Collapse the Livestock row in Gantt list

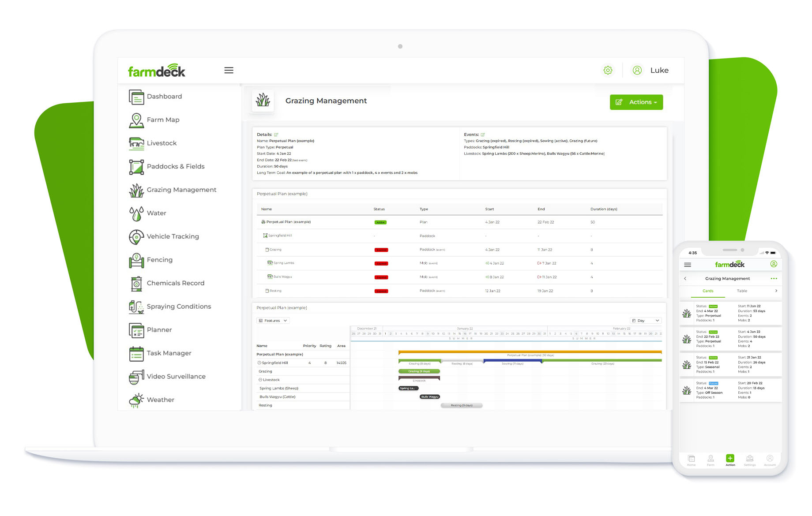(x=260, y=380)
